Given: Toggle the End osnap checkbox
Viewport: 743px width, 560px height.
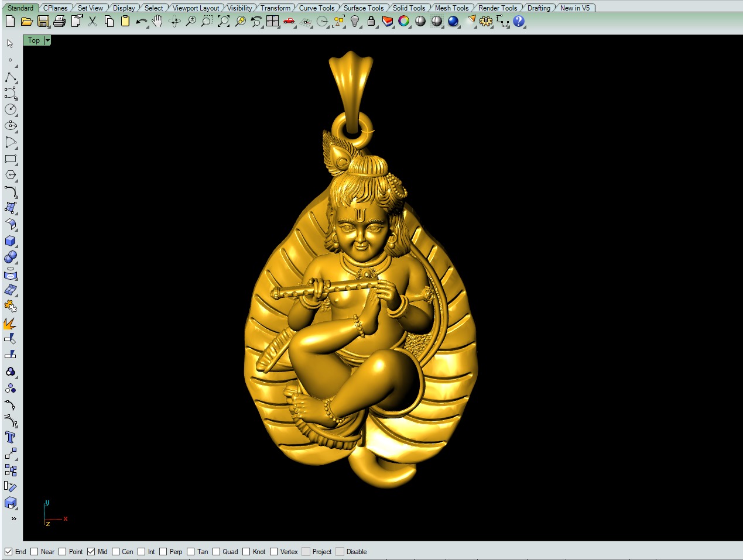Looking at the screenshot, I should click(x=9, y=551).
